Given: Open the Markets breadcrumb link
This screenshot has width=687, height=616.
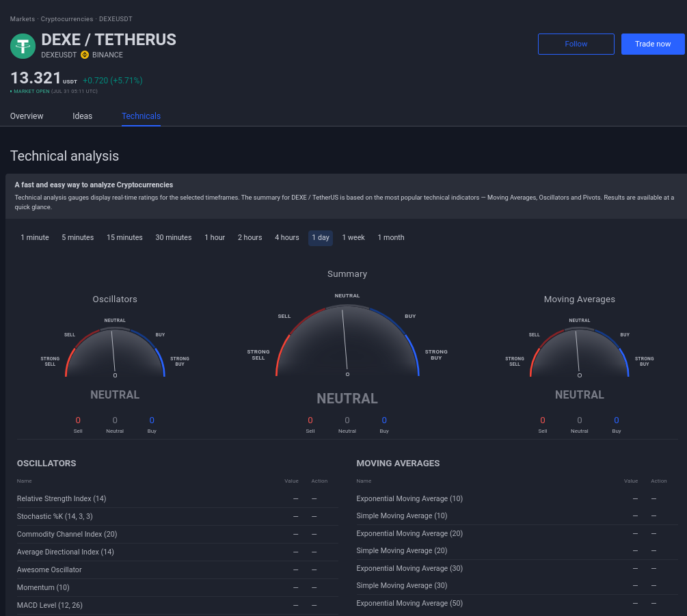Looking at the screenshot, I should [23, 19].
